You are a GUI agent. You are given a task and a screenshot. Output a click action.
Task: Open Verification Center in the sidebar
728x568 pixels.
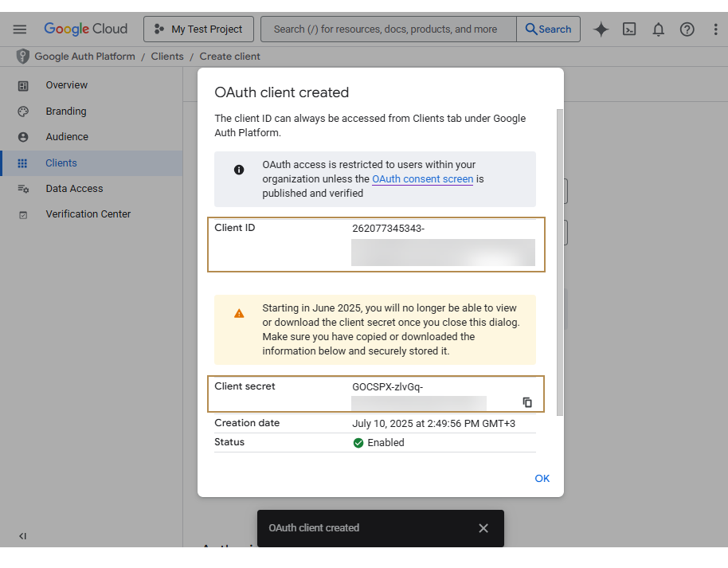(92, 214)
